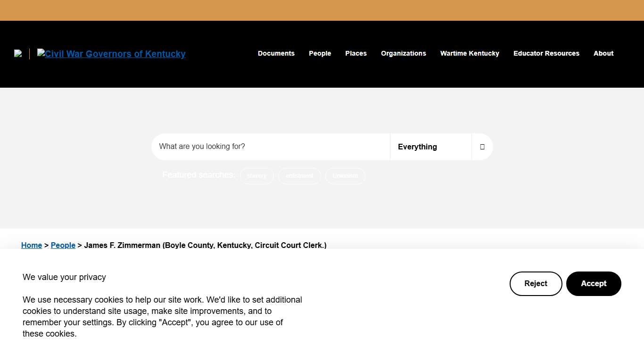Open Organizations from the navigation bar
644x362 pixels.
(404, 53)
